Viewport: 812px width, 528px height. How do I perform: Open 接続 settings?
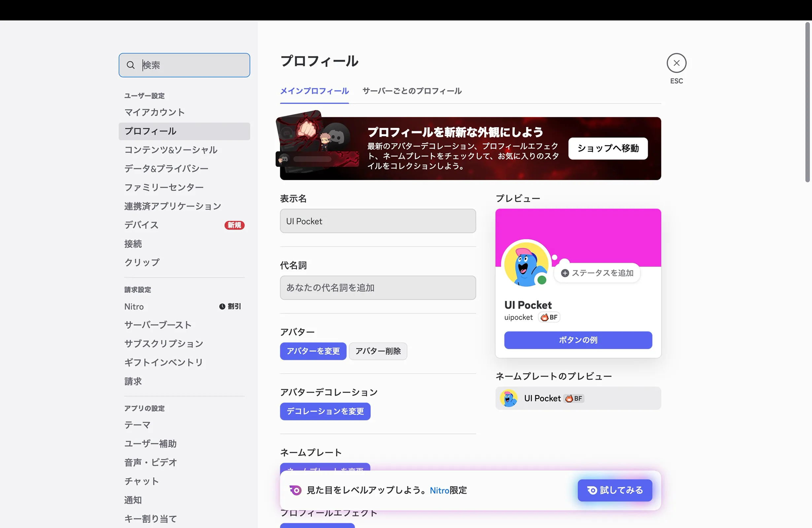tap(184, 244)
